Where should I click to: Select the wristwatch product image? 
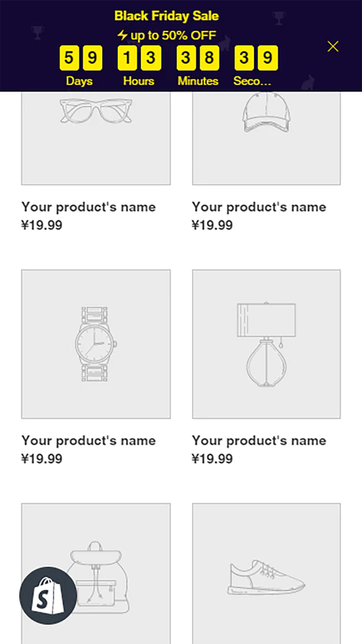96,344
